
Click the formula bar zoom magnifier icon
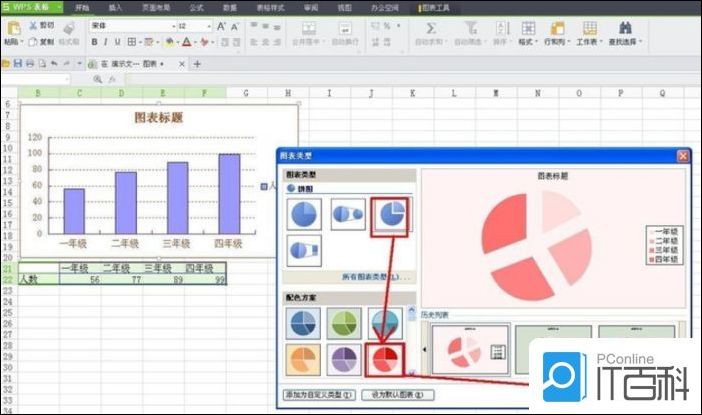click(97, 79)
